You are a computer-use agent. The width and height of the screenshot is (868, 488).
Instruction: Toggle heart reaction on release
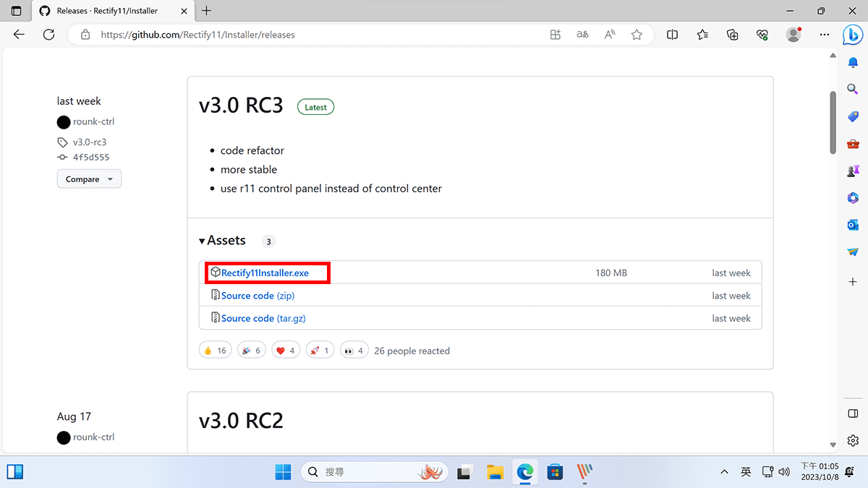click(285, 351)
